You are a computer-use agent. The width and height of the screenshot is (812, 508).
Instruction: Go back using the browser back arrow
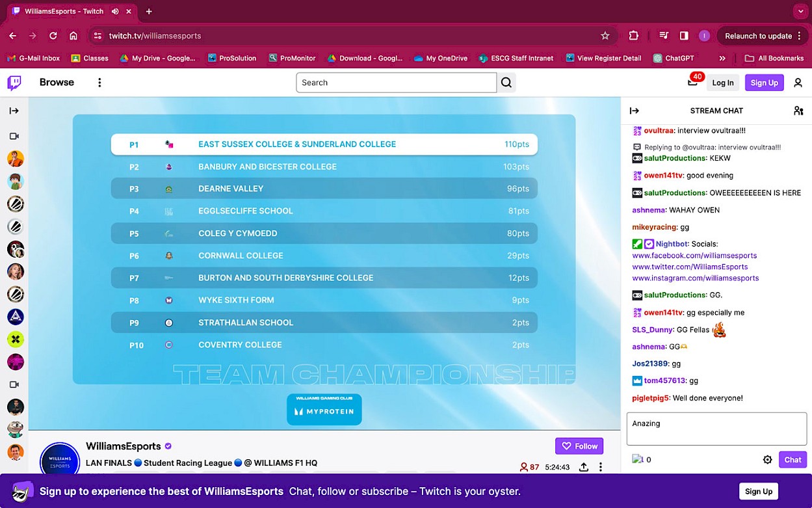pos(13,36)
